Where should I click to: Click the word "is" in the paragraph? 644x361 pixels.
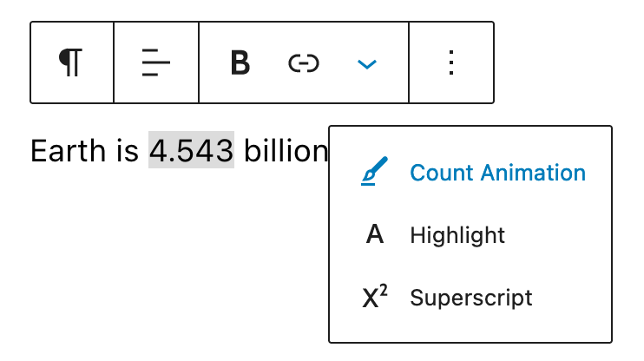click(x=127, y=151)
